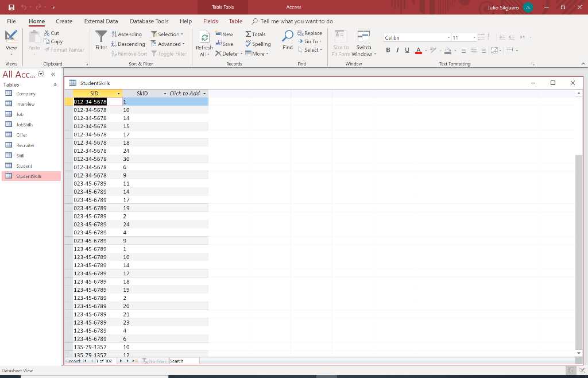Toggle Underline text formatting
The height and width of the screenshot is (378, 588).
[x=407, y=50]
